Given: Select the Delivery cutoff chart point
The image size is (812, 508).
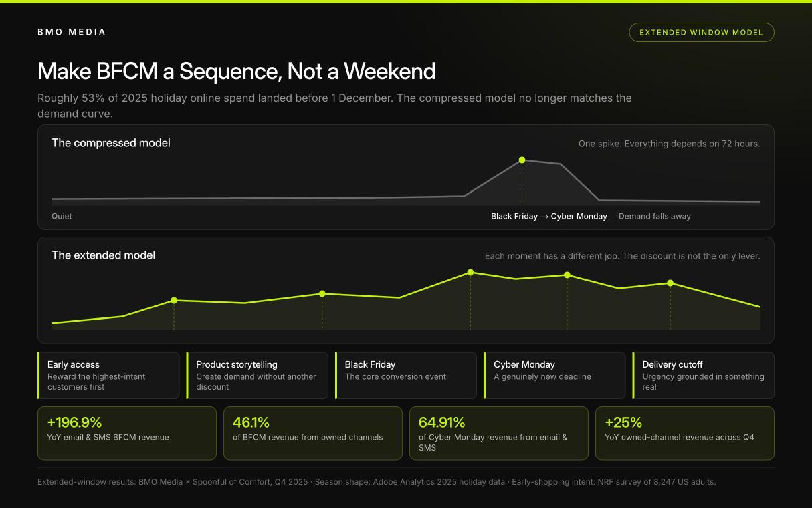Looking at the screenshot, I should tap(670, 283).
